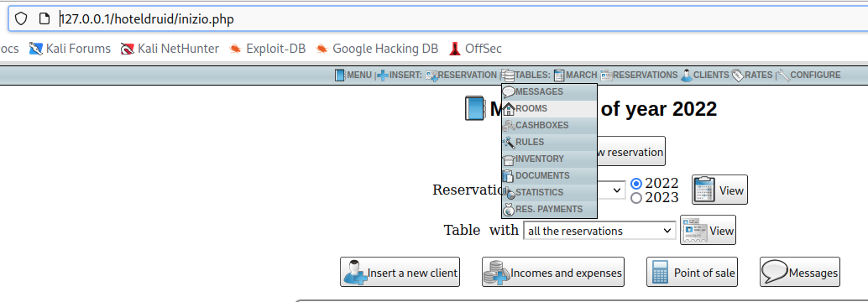868x302 pixels.
Task: Click the Incomes and expenses button
Action: [553, 272]
